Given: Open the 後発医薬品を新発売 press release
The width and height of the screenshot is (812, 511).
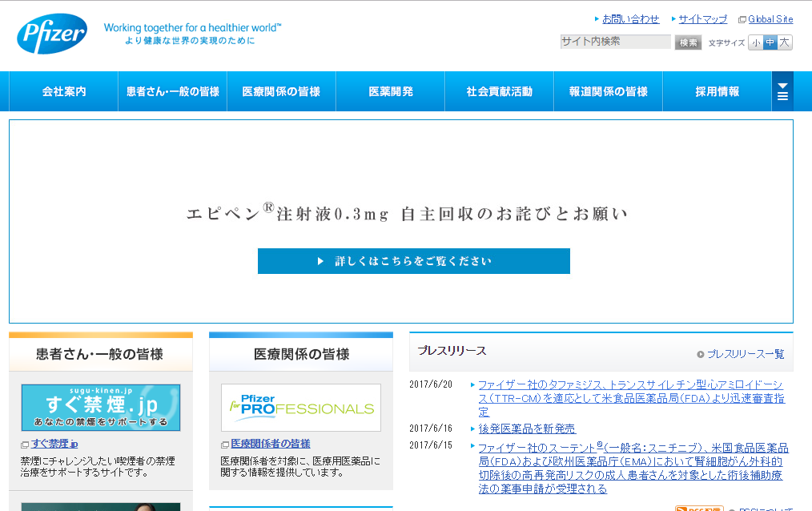Looking at the screenshot, I should coord(527,429).
